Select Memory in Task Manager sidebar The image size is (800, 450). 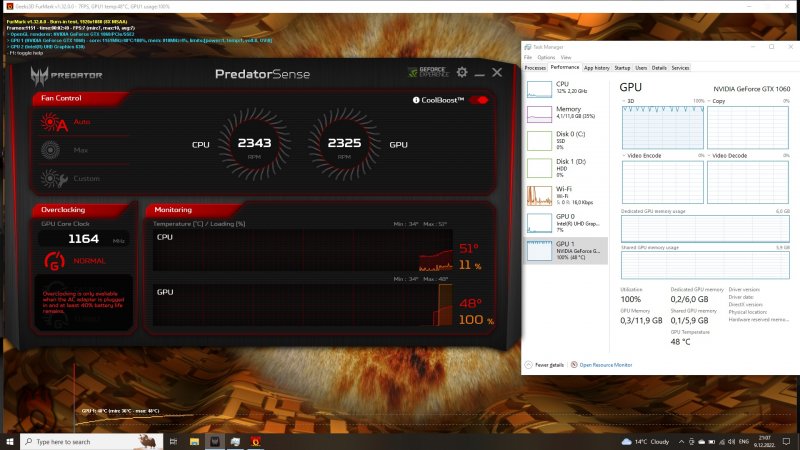pyautogui.click(x=566, y=113)
